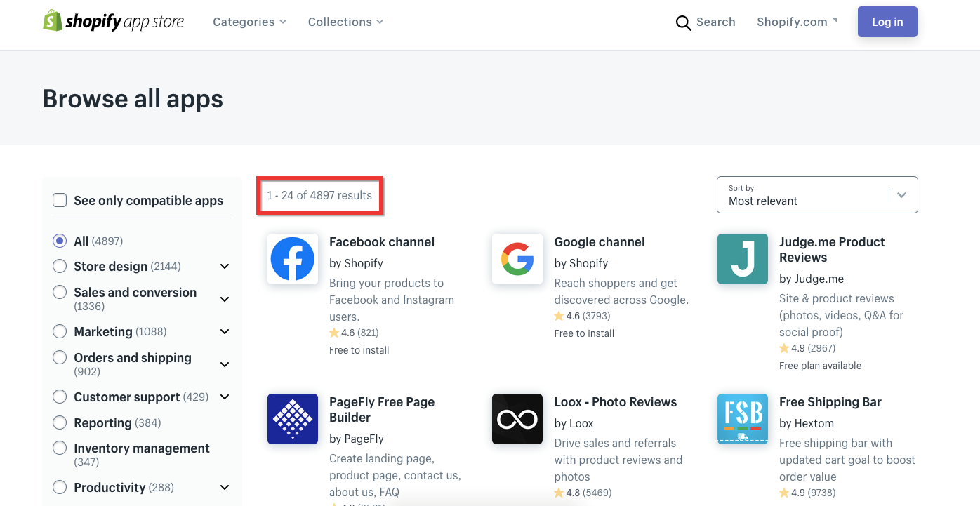Click the '1 - 24 of 4897 results' text
980x506 pixels.
tap(319, 195)
